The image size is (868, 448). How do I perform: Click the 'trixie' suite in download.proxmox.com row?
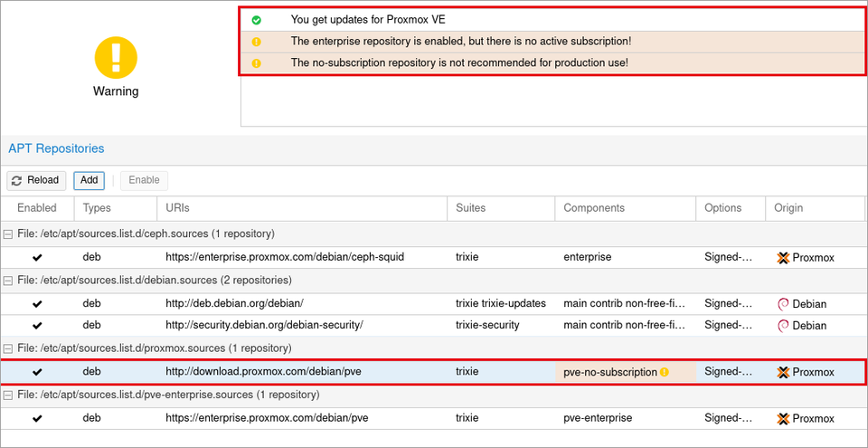[467, 371]
